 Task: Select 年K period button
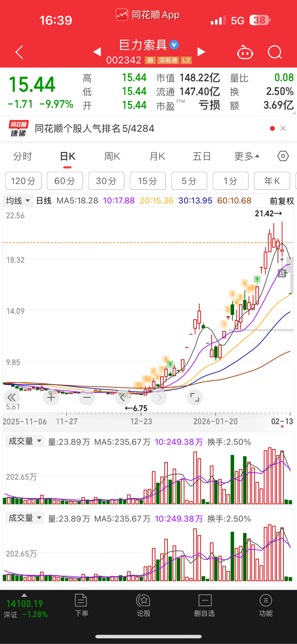point(272,181)
